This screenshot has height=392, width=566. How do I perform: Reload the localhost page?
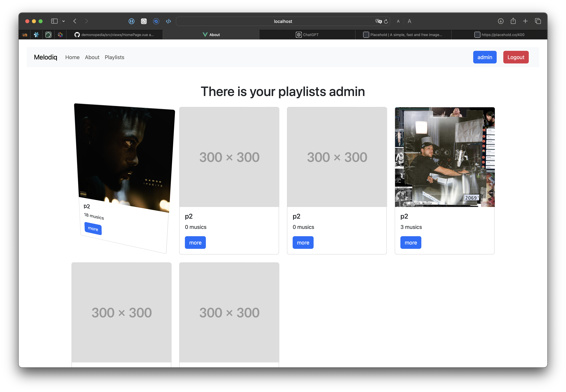(x=386, y=21)
